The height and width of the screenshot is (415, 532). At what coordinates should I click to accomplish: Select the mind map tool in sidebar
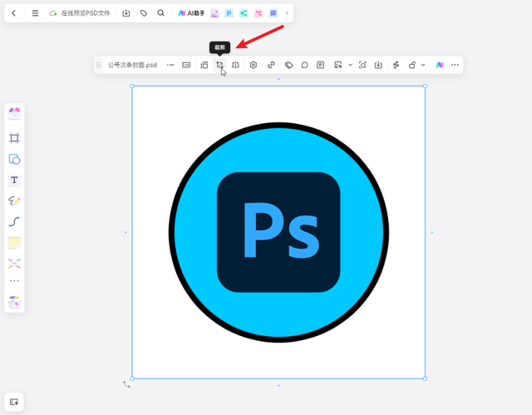click(x=14, y=264)
